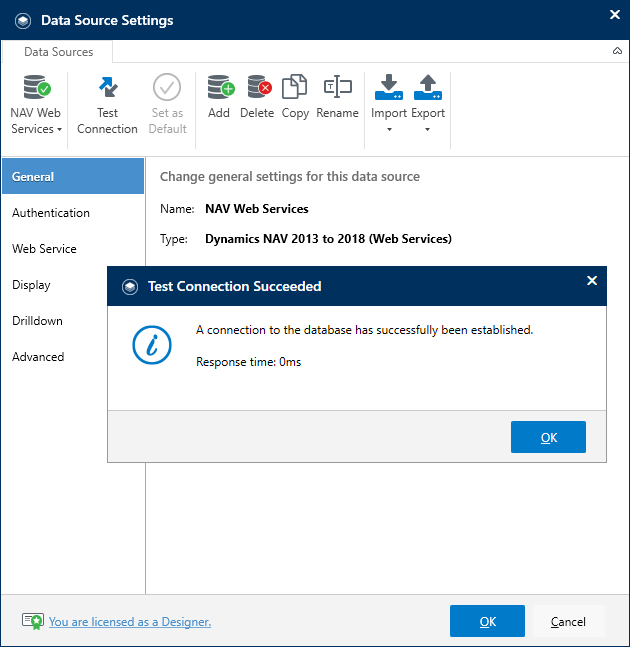
Task: Click the Set as Default checkmark icon
Action: pyautogui.click(x=167, y=87)
